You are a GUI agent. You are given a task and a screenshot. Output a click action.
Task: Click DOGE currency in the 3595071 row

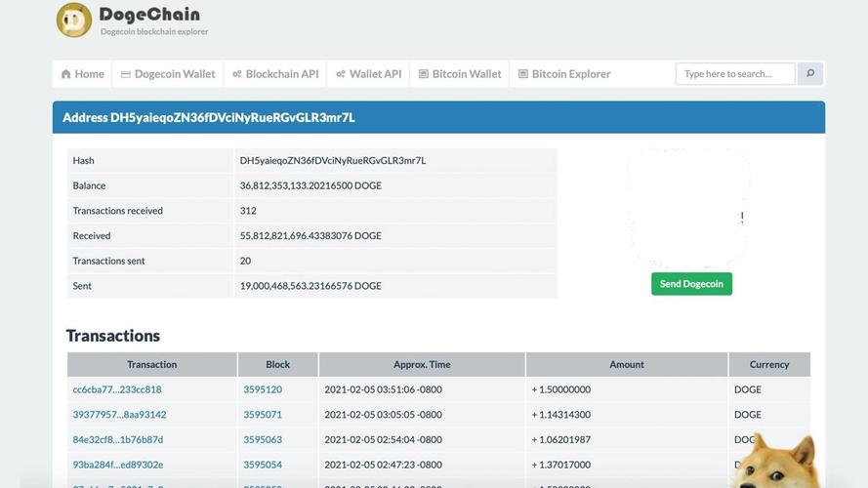(748, 415)
